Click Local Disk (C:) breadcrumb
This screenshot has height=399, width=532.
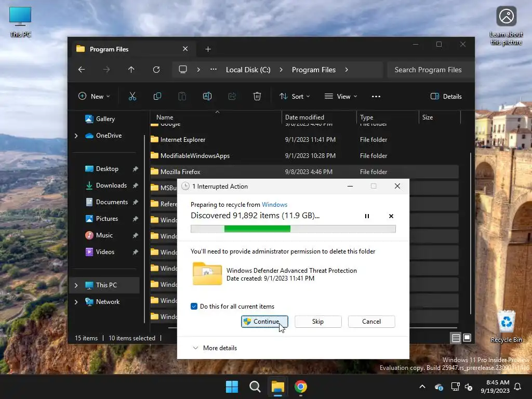pyautogui.click(x=248, y=70)
